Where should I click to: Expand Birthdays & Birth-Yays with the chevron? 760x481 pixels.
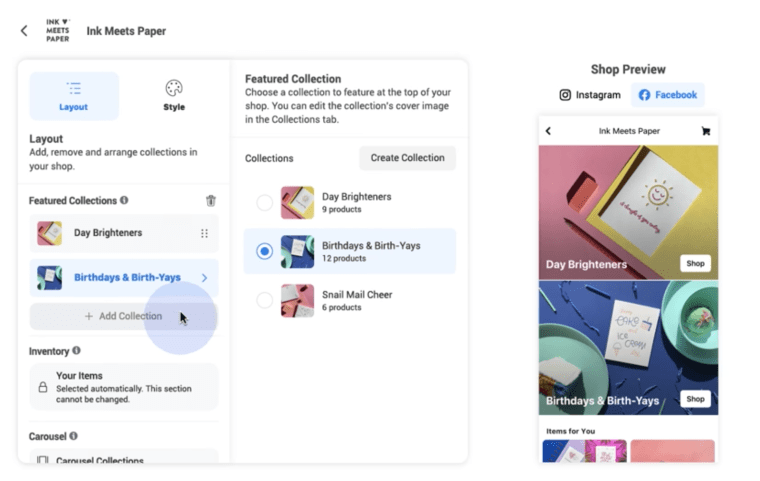point(205,278)
